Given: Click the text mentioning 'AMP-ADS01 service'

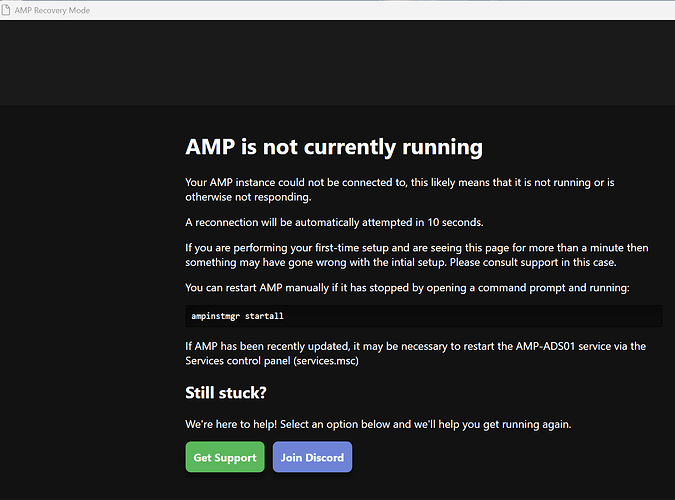Looking at the screenshot, I should tap(545, 346).
